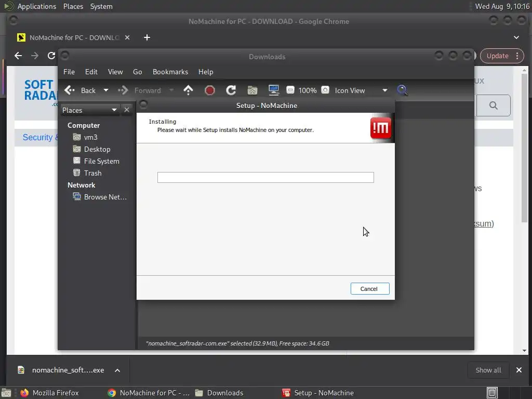Open Chrome three-dot menu

click(x=517, y=56)
